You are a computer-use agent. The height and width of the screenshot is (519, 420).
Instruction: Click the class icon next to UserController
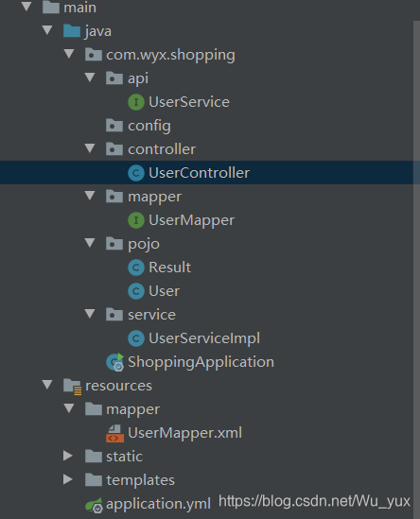coord(136,173)
